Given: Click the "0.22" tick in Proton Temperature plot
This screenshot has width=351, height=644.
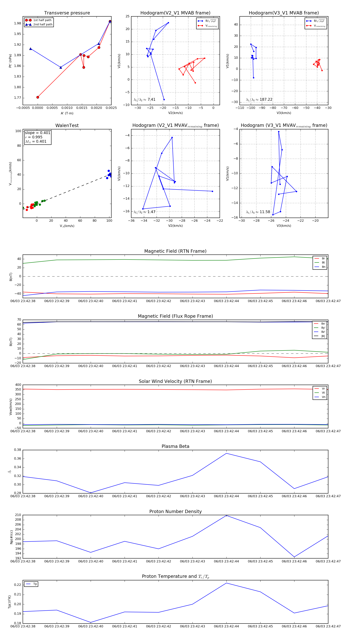Looking at the screenshot, I should tap(18, 585).
